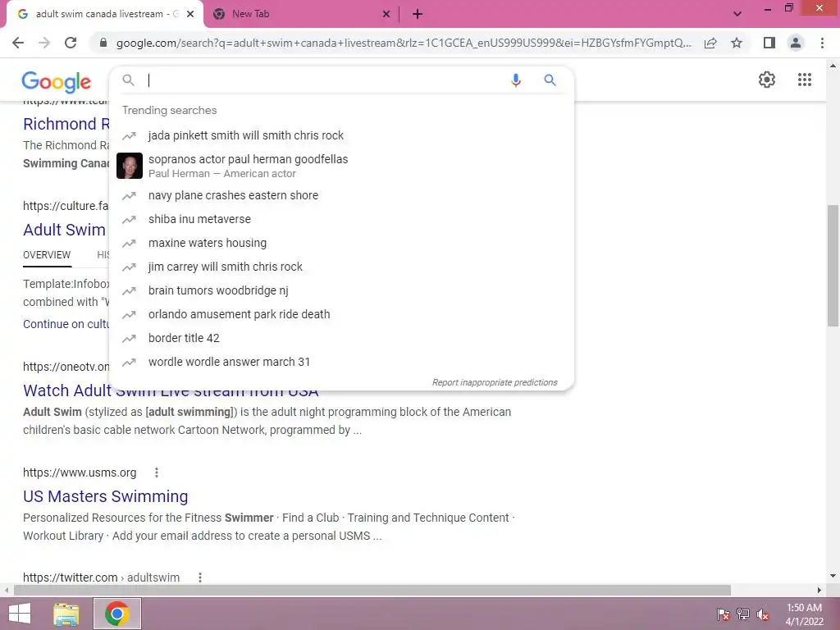Click Chrome icon in the taskbar
Image resolution: width=840 pixels, height=630 pixels.
116,614
